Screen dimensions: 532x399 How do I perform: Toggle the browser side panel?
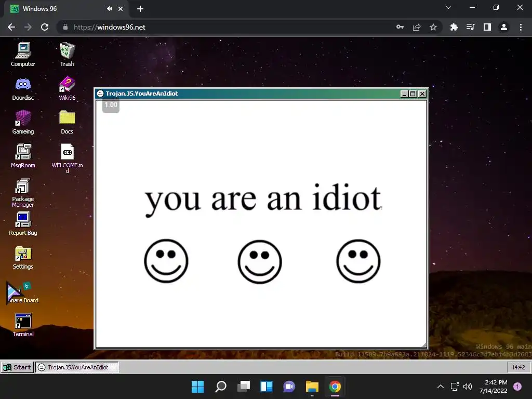click(x=487, y=27)
